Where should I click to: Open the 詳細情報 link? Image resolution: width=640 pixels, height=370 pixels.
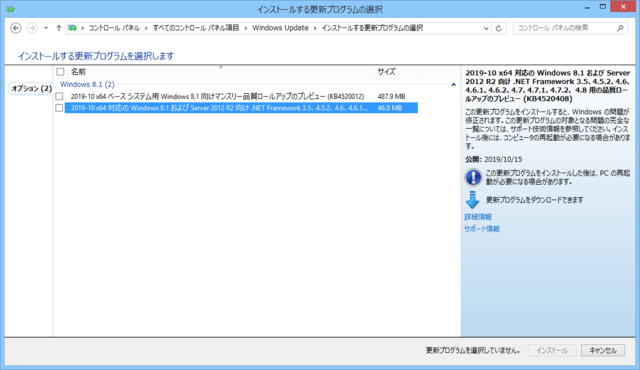(478, 217)
